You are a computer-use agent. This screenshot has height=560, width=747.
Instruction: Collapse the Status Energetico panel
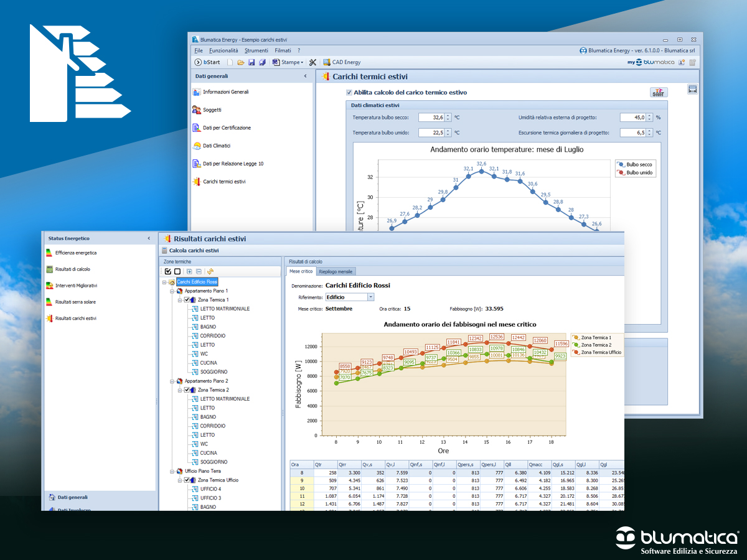[x=149, y=238]
